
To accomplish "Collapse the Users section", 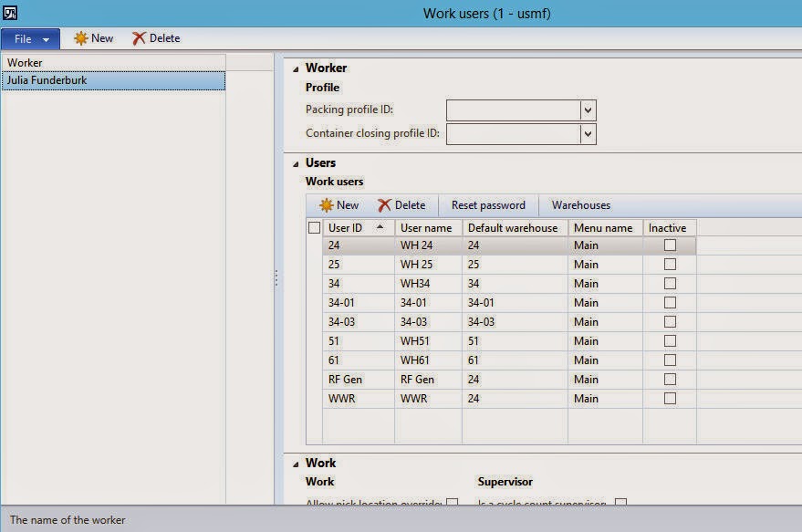I will click(x=295, y=163).
